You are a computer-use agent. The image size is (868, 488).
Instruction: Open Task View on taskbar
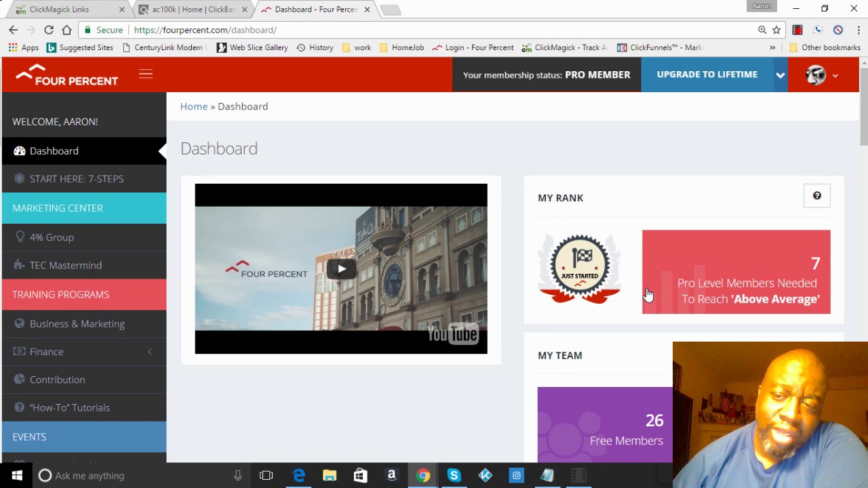pyautogui.click(x=266, y=476)
